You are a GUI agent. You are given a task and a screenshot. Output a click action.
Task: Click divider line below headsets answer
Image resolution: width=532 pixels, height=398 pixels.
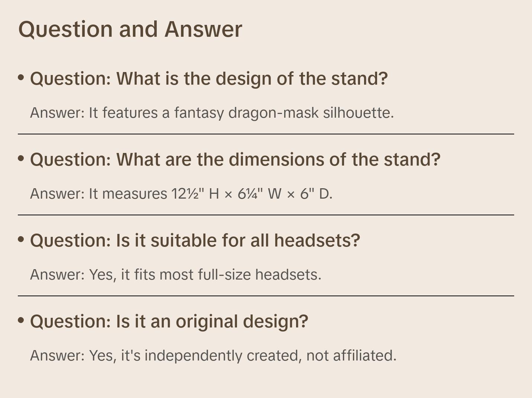[x=266, y=296]
